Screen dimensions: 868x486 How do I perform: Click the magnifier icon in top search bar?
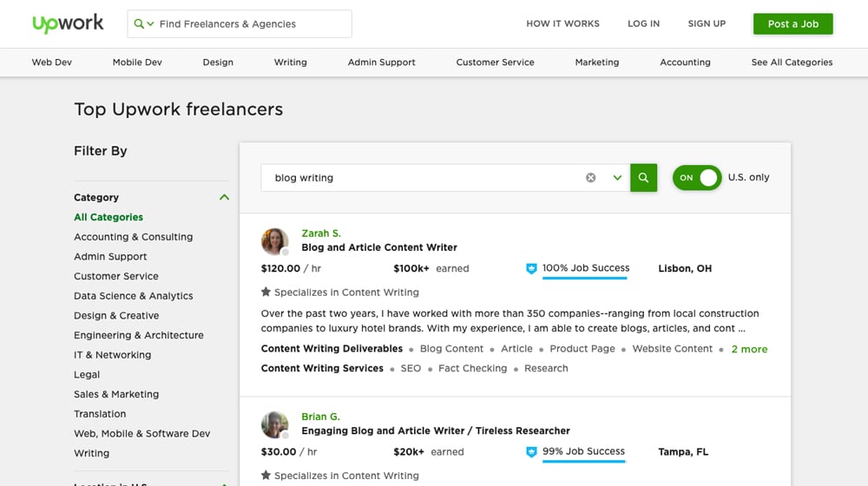tap(138, 23)
